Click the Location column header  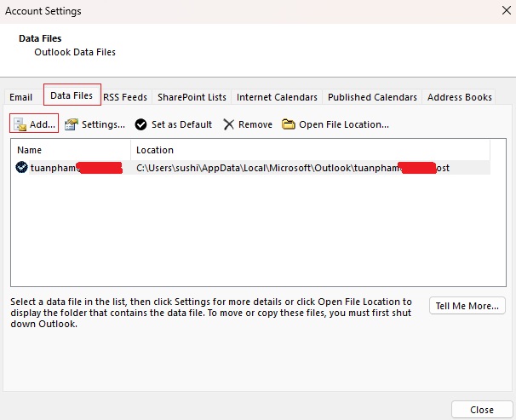[x=155, y=150]
